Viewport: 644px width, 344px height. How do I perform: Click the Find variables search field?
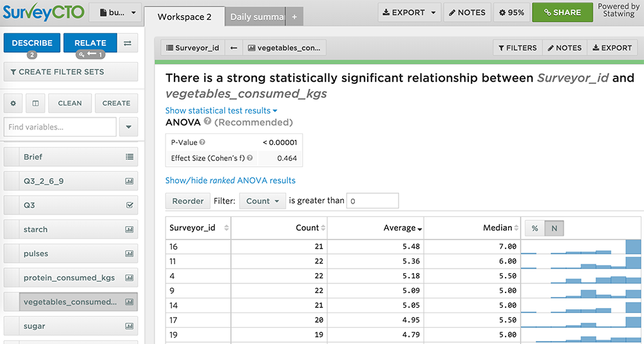60,127
